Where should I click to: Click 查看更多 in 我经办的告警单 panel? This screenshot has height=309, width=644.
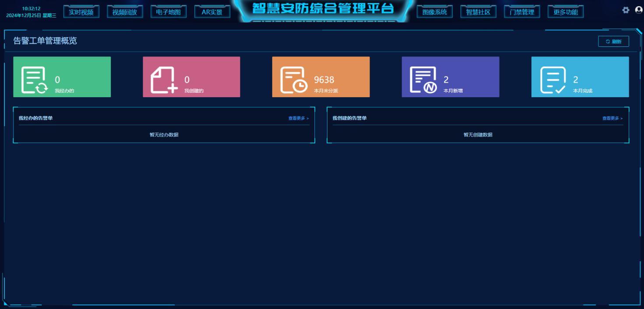(x=299, y=118)
